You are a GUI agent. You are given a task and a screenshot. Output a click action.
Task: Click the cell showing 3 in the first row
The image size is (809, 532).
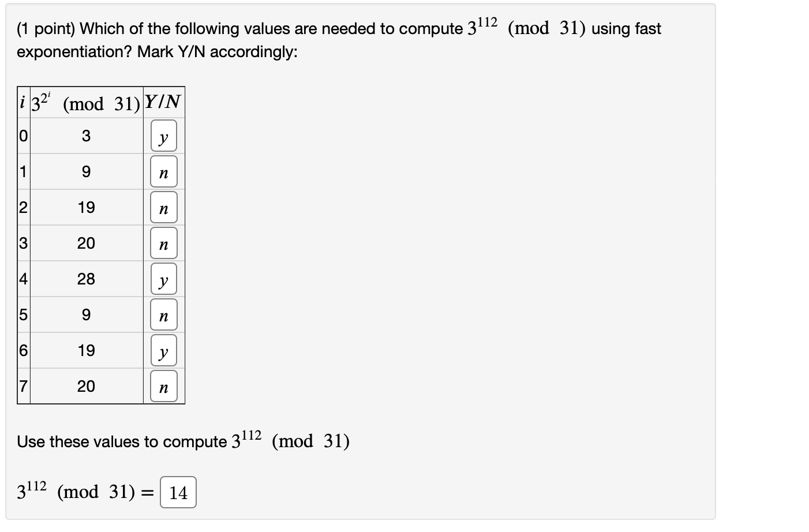click(x=85, y=136)
